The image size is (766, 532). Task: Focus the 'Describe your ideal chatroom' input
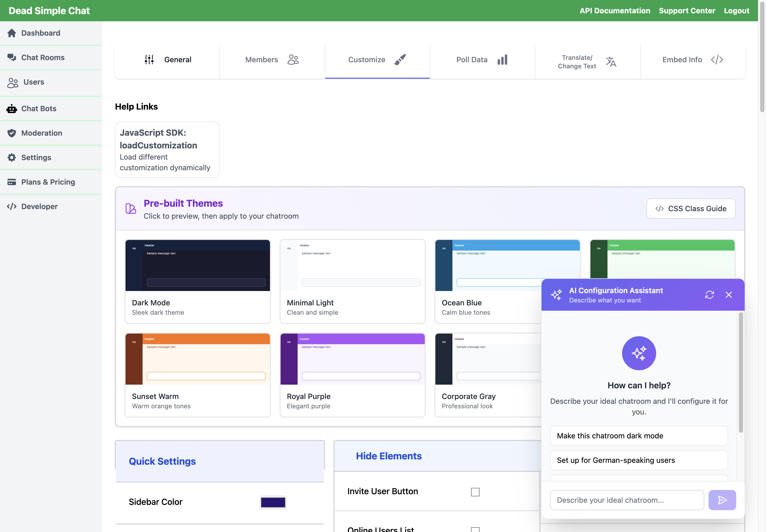point(627,500)
